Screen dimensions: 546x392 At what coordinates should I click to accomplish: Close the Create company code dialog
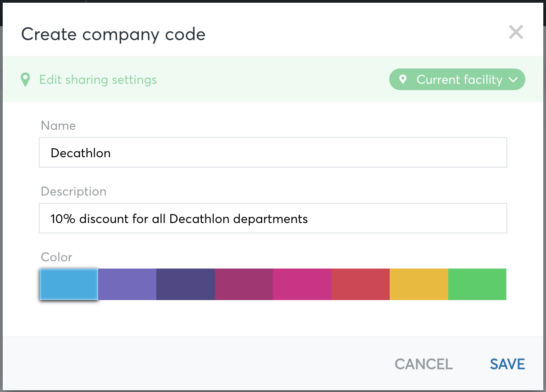point(516,32)
